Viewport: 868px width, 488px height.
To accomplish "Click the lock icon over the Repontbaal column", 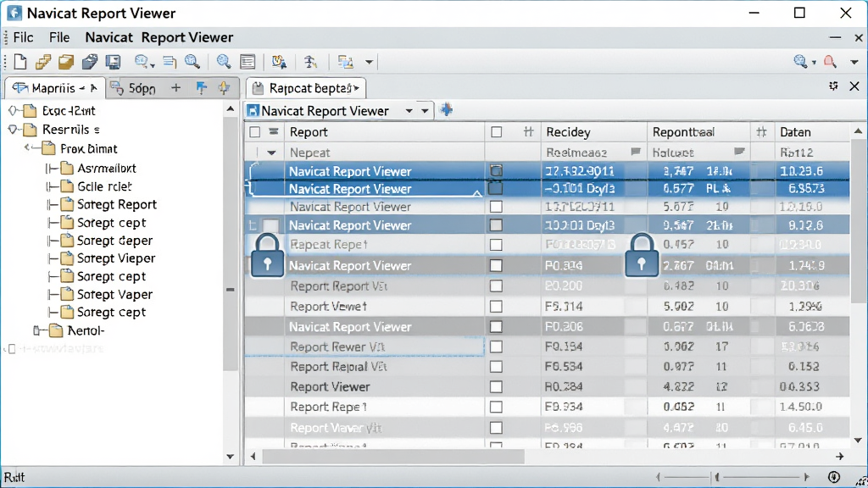I will point(642,255).
